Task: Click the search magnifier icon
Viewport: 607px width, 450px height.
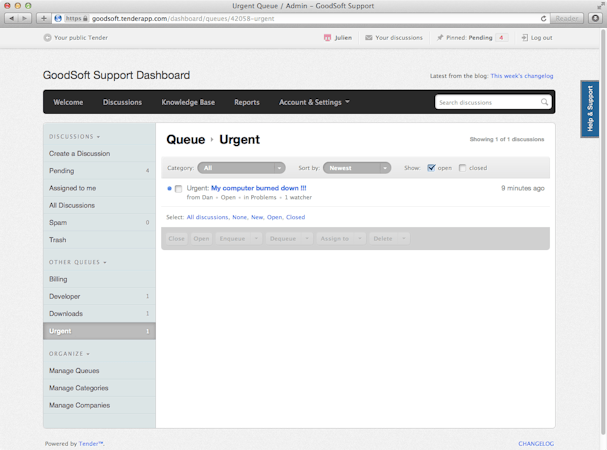Action: [544, 102]
